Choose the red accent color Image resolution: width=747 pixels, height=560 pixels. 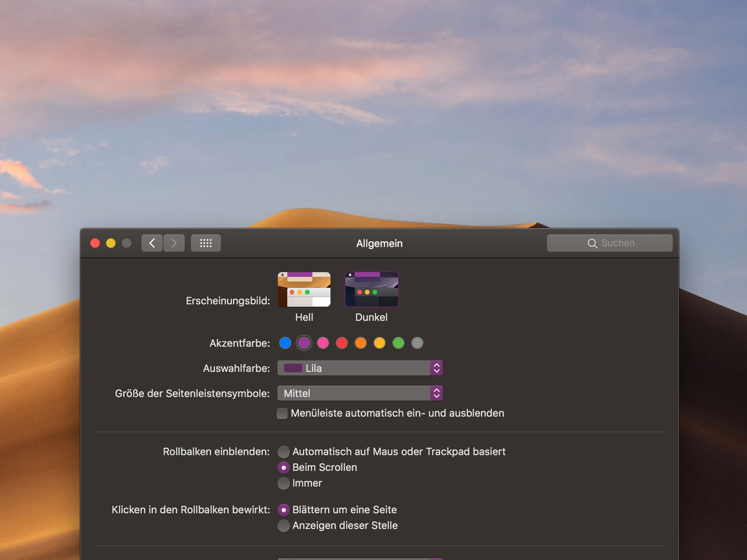tap(342, 343)
